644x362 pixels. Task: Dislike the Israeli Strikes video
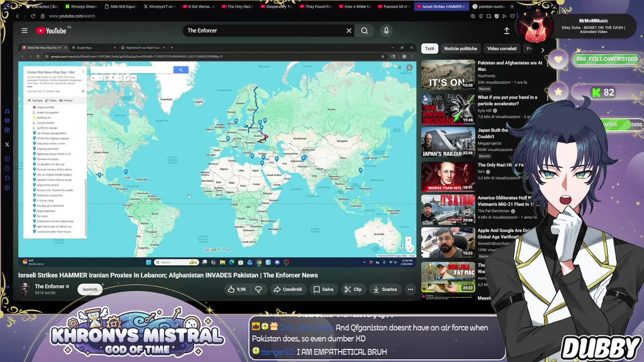pos(259,290)
